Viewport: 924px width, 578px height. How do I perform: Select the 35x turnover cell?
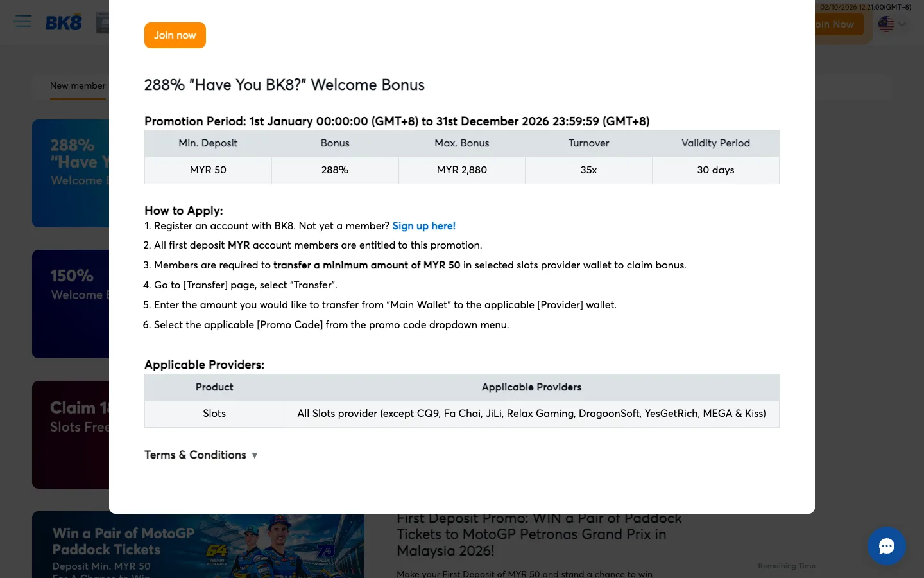pyautogui.click(x=588, y=170)
